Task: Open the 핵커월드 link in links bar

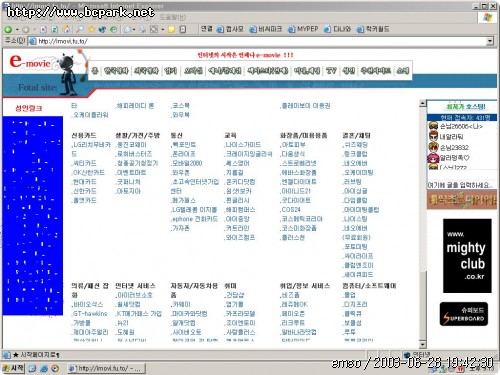Action: click(x=373, y=29)
